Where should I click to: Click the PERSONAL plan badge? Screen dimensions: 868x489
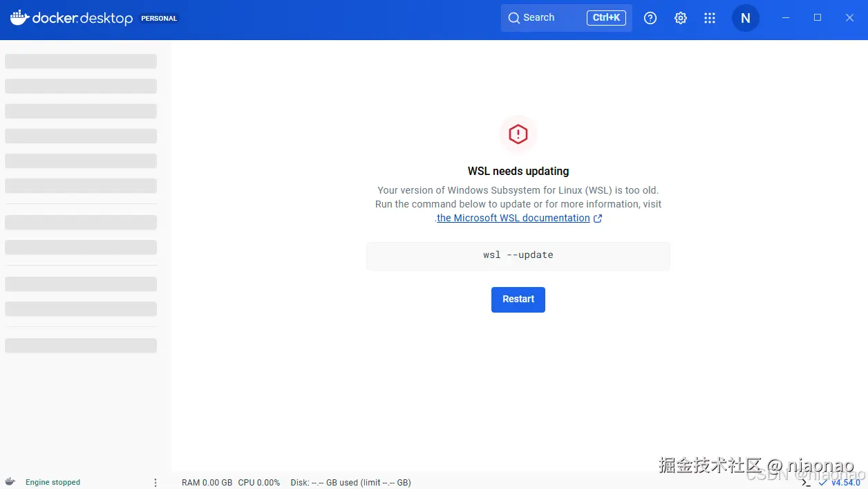(x=159, y=19)
